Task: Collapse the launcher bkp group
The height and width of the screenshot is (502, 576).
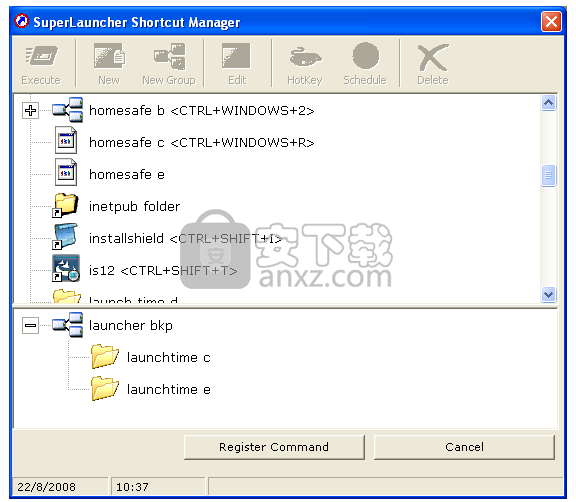Action: 30,325
